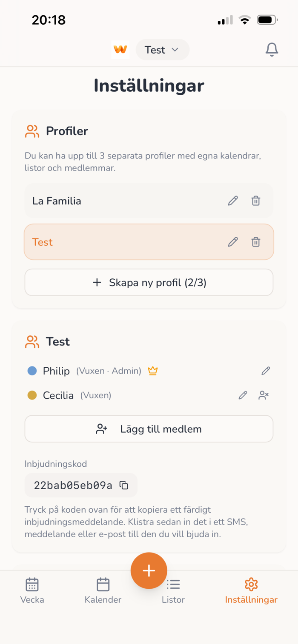Edit the La Familia profile
Viewport: 298px width, 644px height.
[233, 201]
